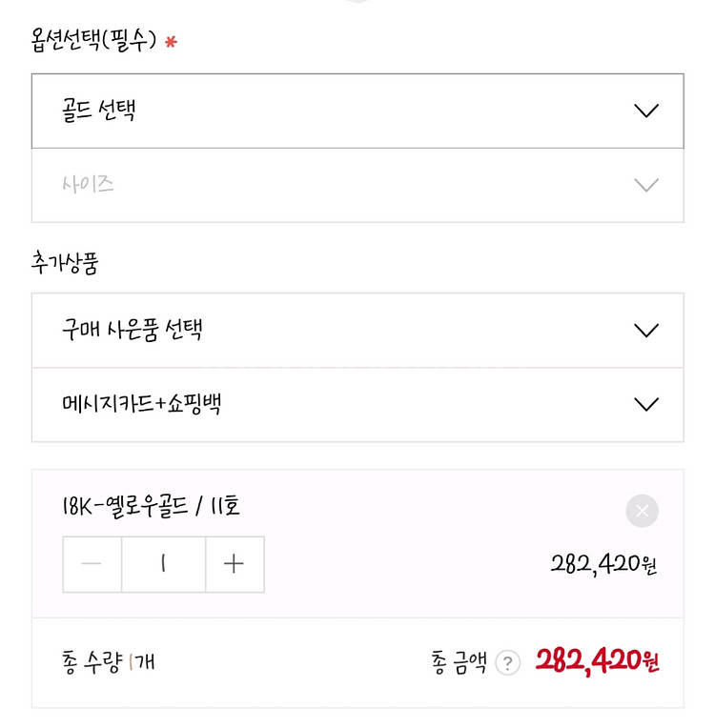Screen dimensions: 715x728
Task: Increase quantity with the plus button
Action: point(235,564)
